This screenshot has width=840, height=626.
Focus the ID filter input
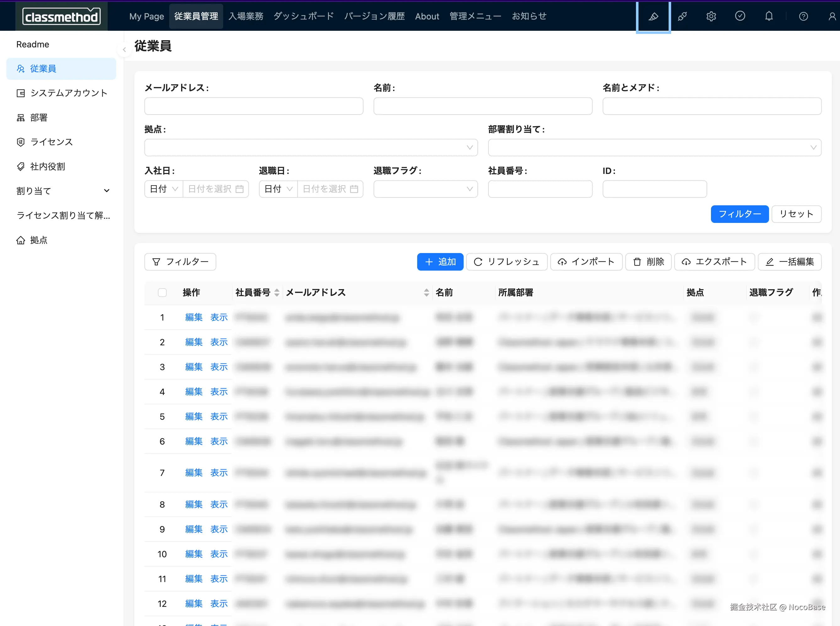[x=655, y=189]
